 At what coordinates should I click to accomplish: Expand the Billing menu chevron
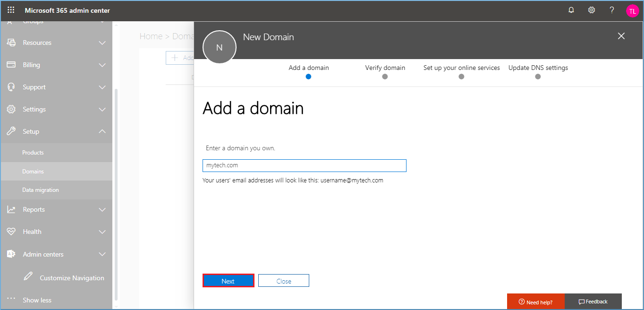click(x=102, y=65)
